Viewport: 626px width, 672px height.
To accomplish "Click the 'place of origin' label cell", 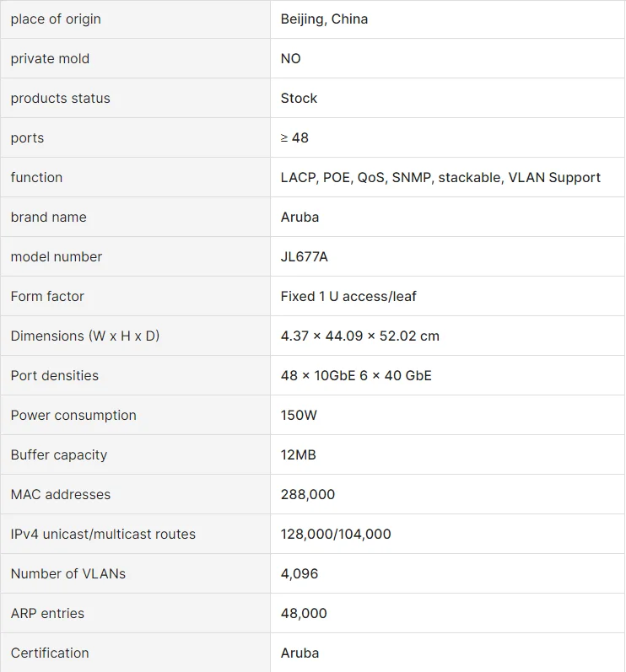I will 56,19.
